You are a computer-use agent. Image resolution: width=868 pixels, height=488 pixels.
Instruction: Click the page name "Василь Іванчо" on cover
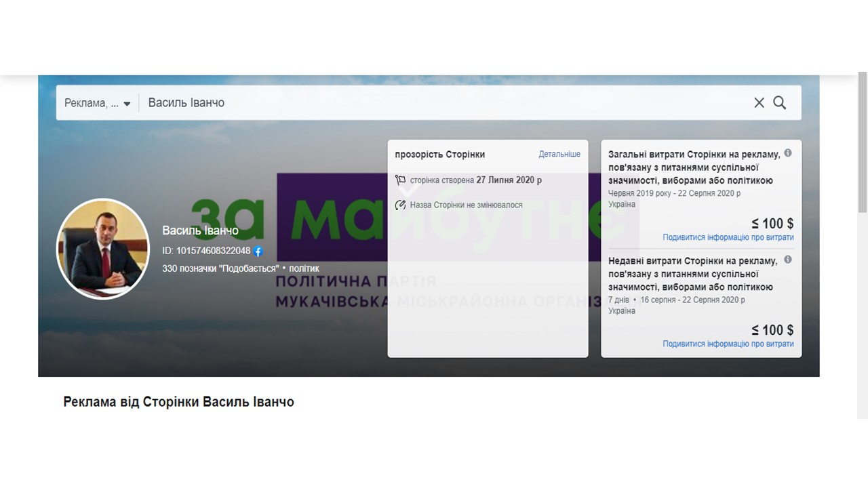click(200, 231)
